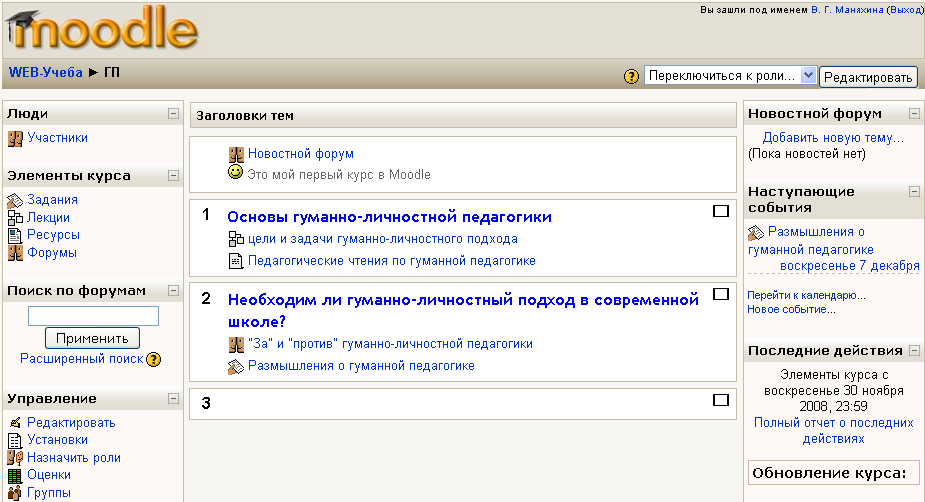Click the Назначить роли icon
This screenshot has width=925, height=502.
point(15,458)
